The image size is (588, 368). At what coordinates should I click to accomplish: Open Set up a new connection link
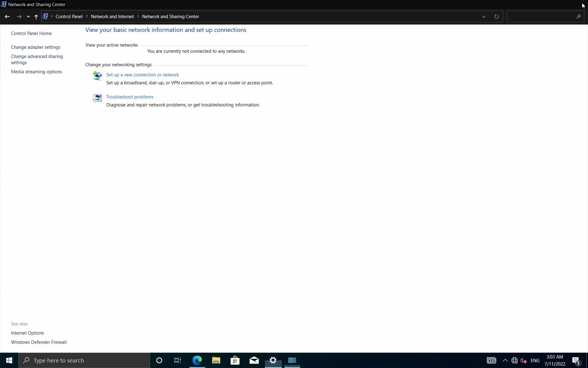coord(142,75)
